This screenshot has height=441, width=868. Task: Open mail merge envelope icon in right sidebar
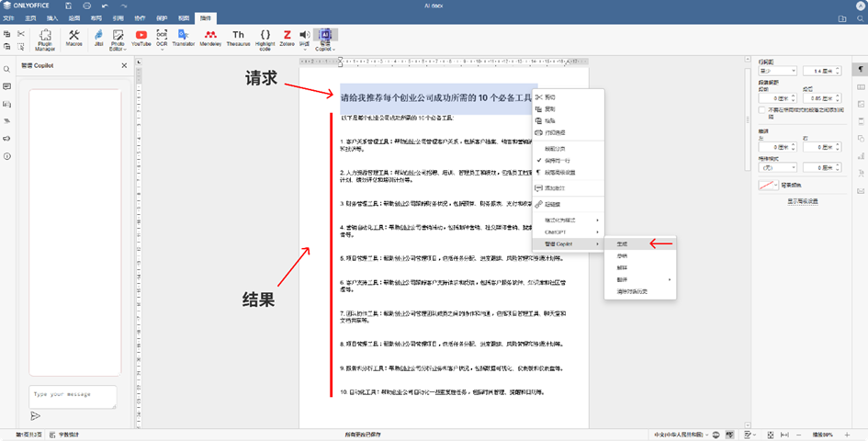861,190
